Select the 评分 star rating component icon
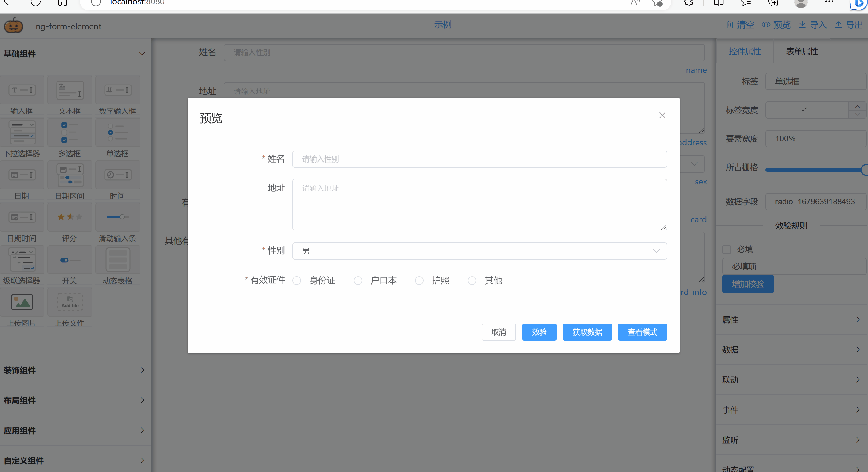Screen dimensions: 868x472 (x=70, y=217)
